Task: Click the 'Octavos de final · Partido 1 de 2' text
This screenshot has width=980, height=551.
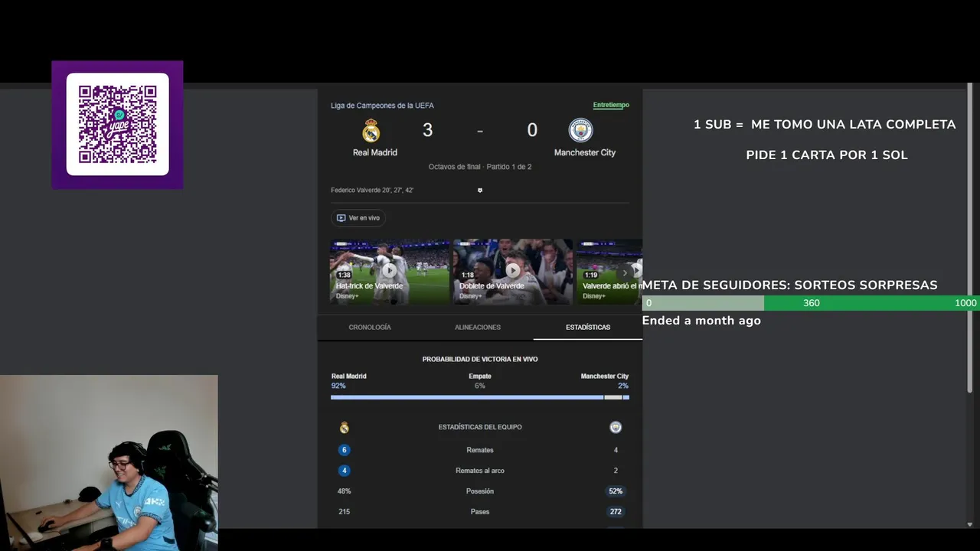Action: click(480, 167)
